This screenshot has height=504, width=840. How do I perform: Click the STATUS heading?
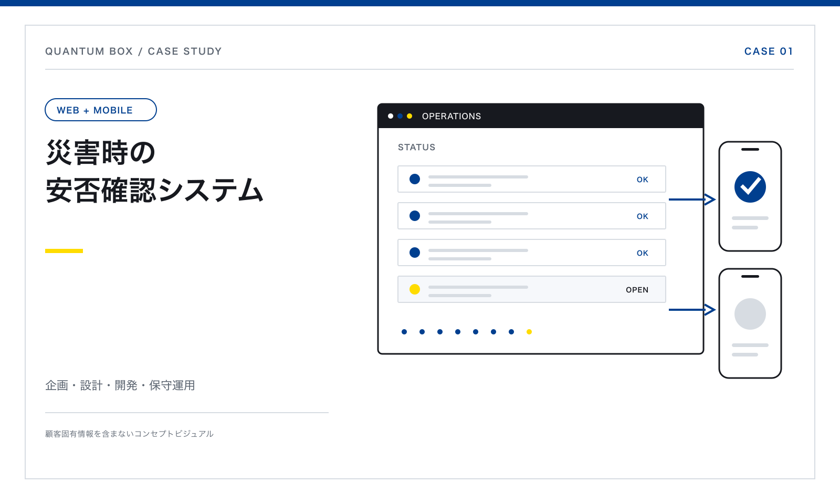(x=416, y=148)
